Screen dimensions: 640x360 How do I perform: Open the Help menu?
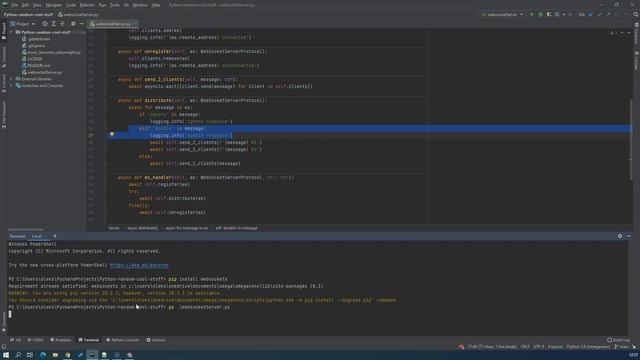[x=156, y=5]
